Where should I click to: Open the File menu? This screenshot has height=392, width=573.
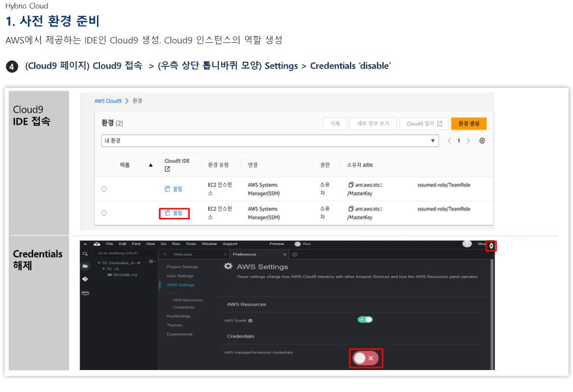tap(109, 244)
